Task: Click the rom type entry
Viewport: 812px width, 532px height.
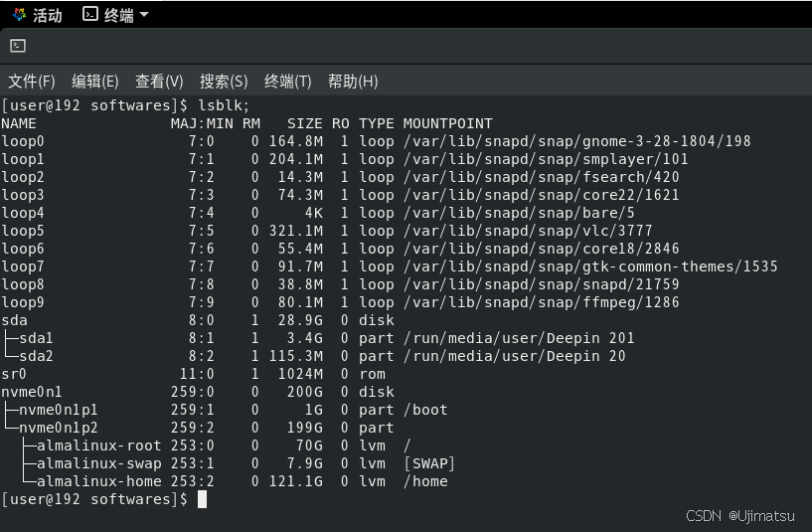Action: click(373, 374)
